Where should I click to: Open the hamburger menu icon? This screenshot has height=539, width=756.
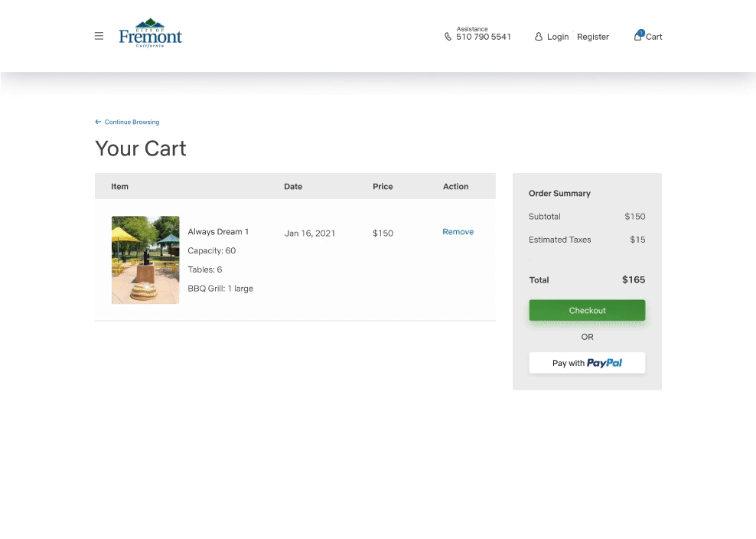pyautogui.click(x=99, y=36)
